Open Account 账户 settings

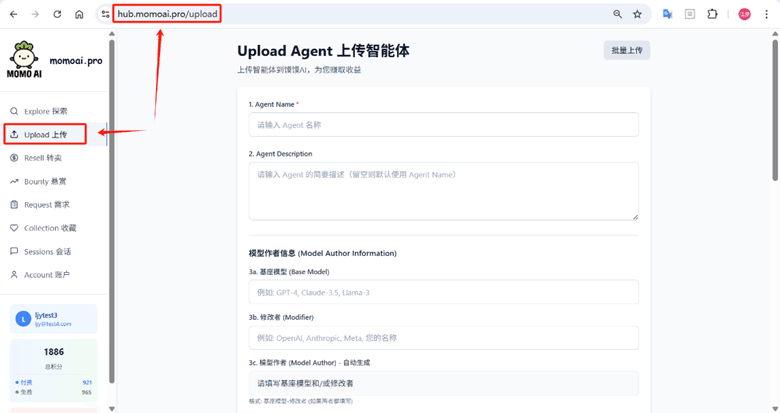click(x=46, y=274)
